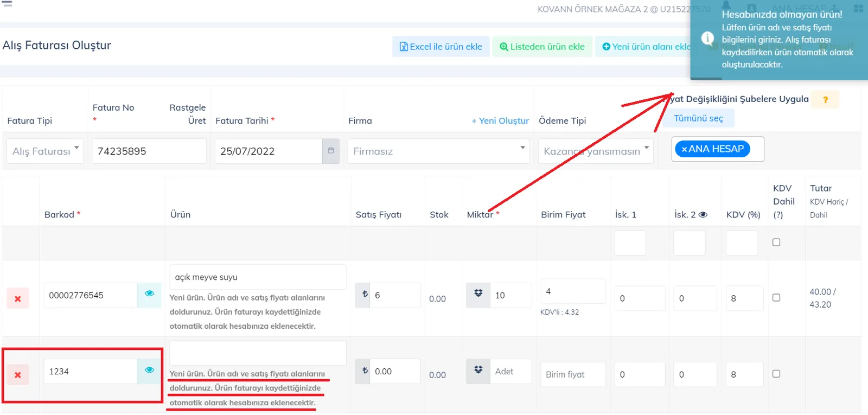Viewport: 868px width, 415px height.
Task: Click the header İsk. 1 bulk input box
Action: pyautogui.click(x=630, y=243)
